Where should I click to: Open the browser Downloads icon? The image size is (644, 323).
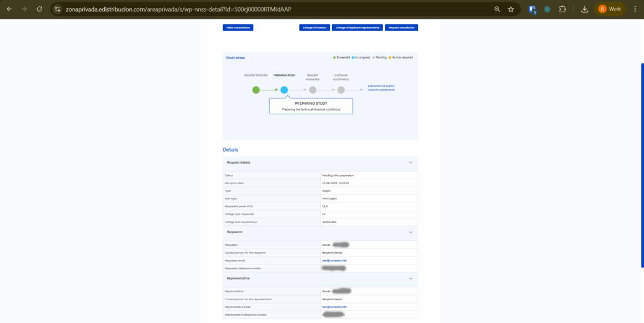[x=585, y=9]
